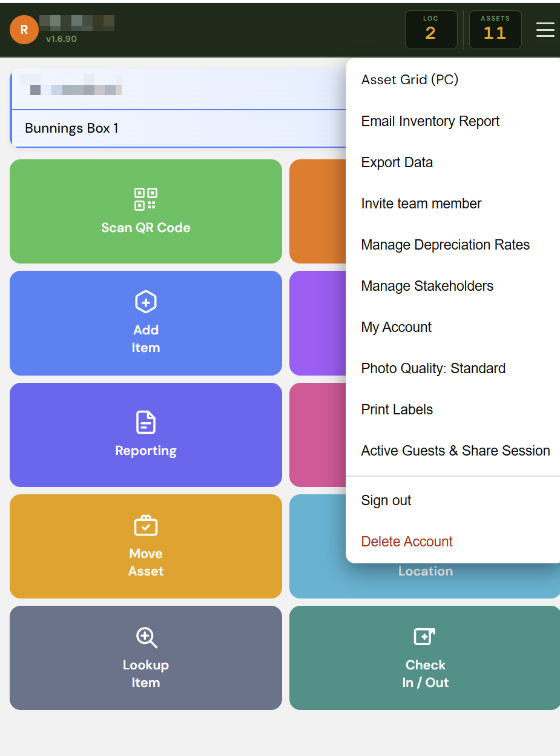Click the red Delete Account link

click(x=406, y=542)
